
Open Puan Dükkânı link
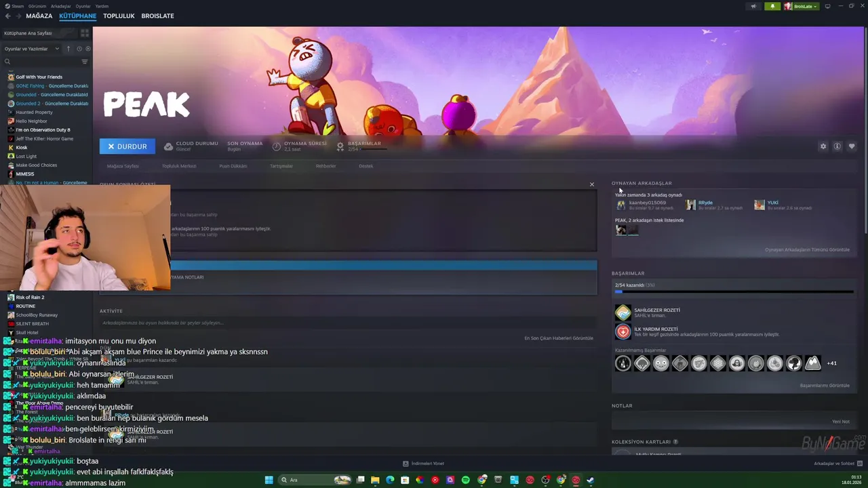233,166
